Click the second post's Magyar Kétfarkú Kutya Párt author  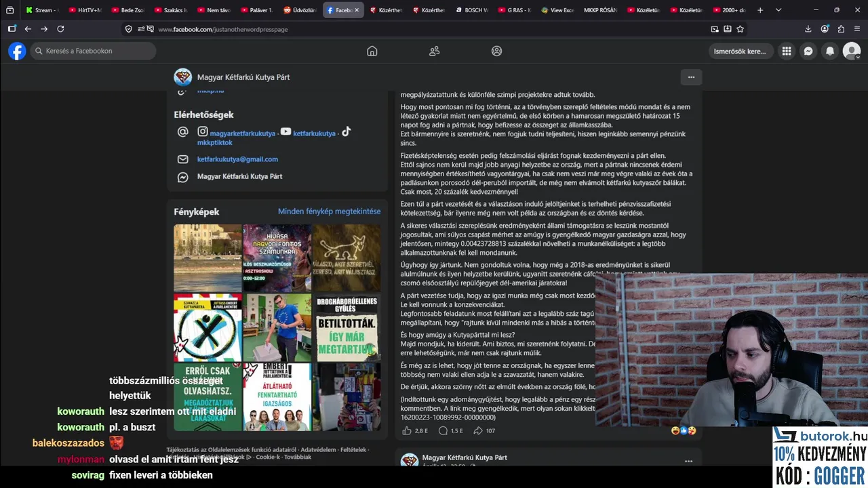click(x=465, y=457)
